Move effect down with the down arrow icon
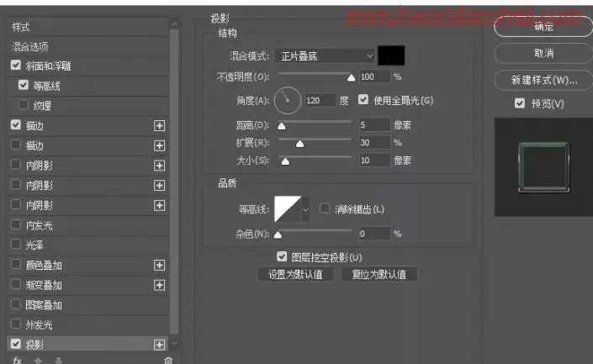Image resolution: width=593 pixels, height=364 pixels. (58, 361)
